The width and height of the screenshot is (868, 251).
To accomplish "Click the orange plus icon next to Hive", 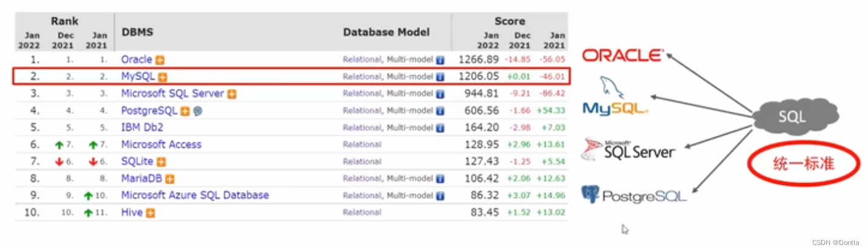I will 150,213.
